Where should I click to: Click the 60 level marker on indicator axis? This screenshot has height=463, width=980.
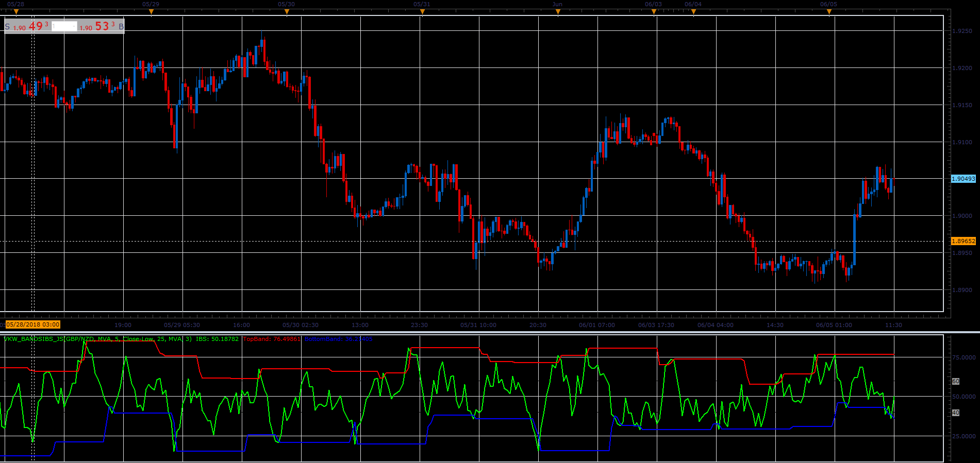956,381
